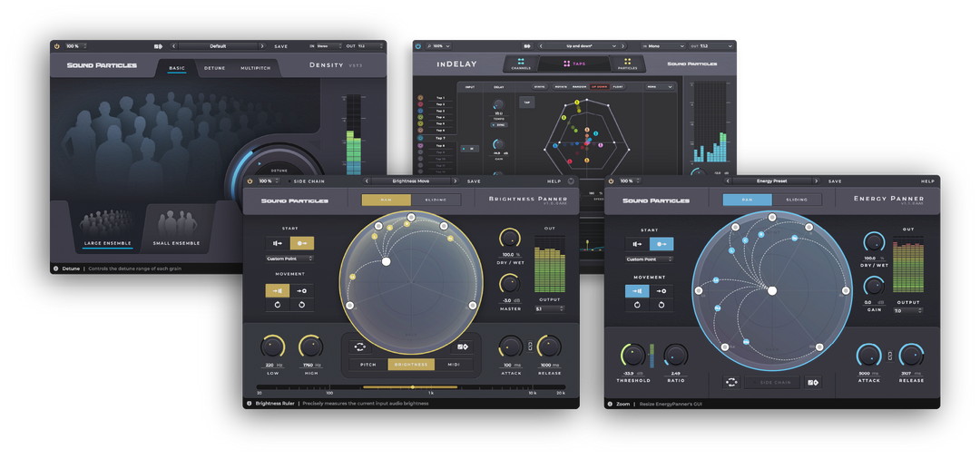This screenshot has width=980, height=459.
Task: Click Energy Panner start-from-speaker icon
Action: pyautogui.click(x=637, y=244)
